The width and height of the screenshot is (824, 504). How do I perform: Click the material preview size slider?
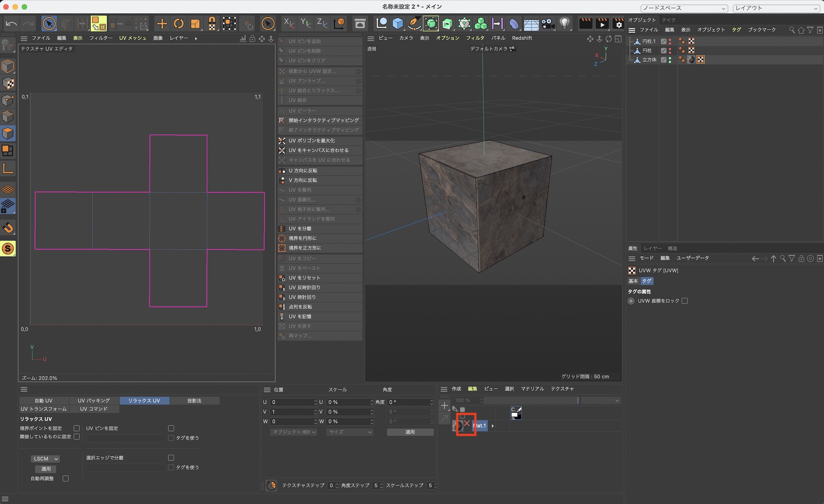point(531,401)
